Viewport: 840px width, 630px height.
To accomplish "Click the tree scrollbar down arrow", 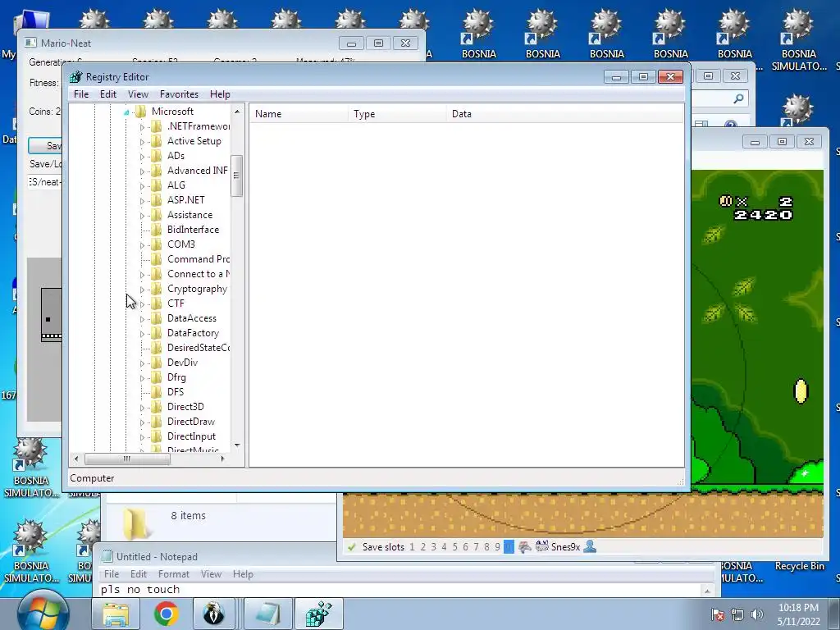I will (x=237, y=445).
